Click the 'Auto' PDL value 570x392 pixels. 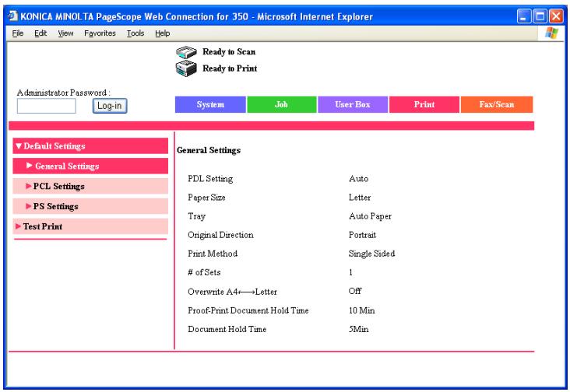[x=358, y=179]
